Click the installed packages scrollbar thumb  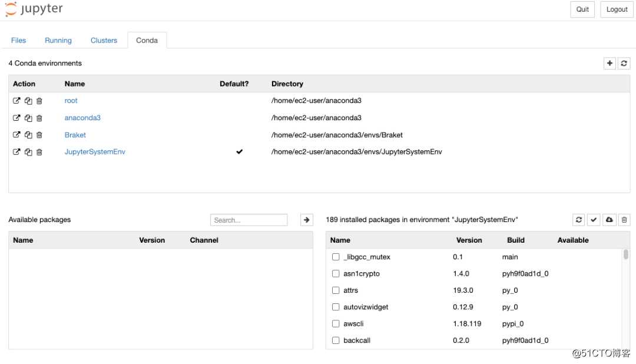coord(626,254)
